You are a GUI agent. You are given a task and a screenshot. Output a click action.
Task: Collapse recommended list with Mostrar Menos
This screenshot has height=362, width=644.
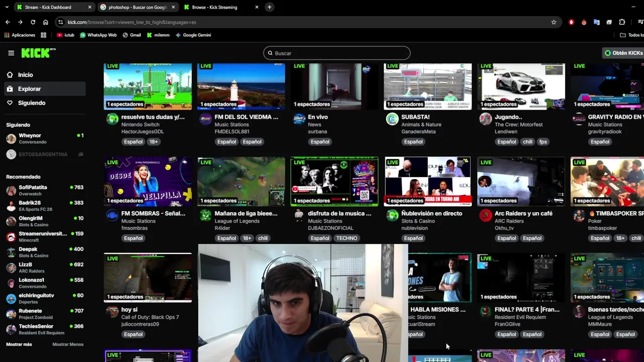click(x=68, y=344)
